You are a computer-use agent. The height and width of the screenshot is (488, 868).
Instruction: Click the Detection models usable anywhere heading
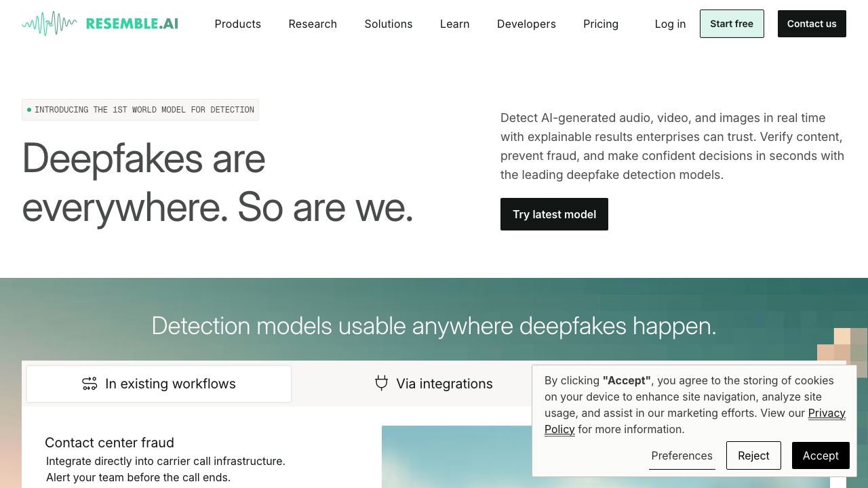click(434, 326)
